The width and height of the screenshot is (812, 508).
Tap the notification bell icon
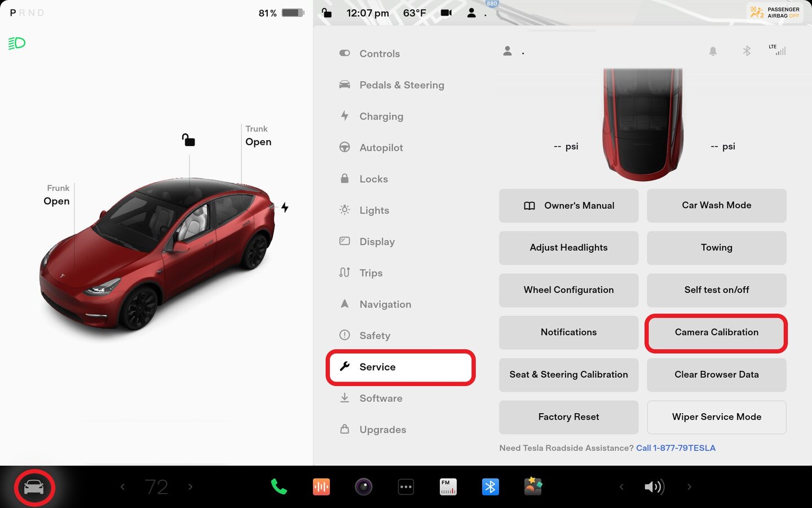click(713, 51)
